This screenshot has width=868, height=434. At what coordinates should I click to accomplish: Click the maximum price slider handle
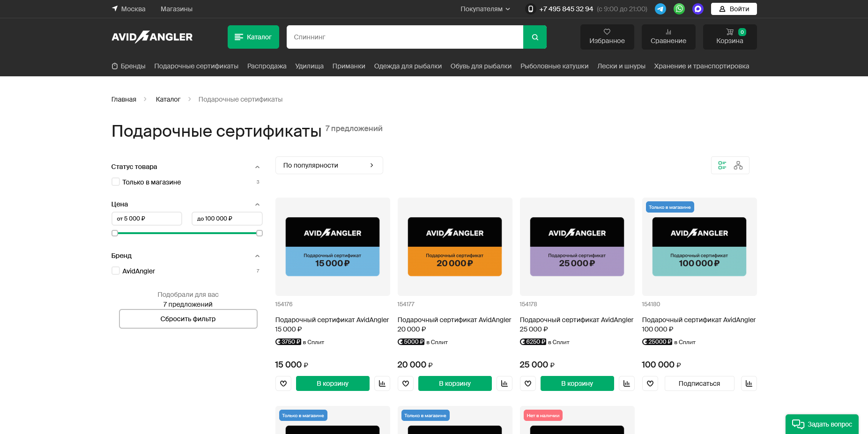[260, 233]
